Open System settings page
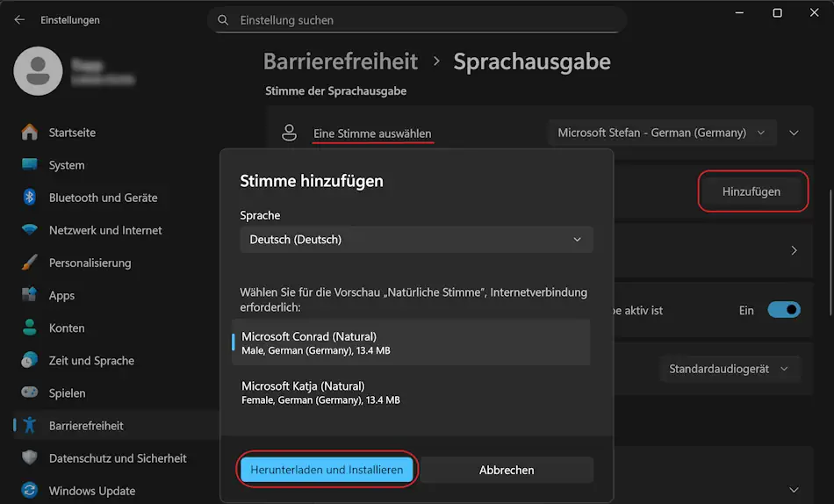Image resolution: width=834 pixels, height=504 pixels. (x=67, y=165)
